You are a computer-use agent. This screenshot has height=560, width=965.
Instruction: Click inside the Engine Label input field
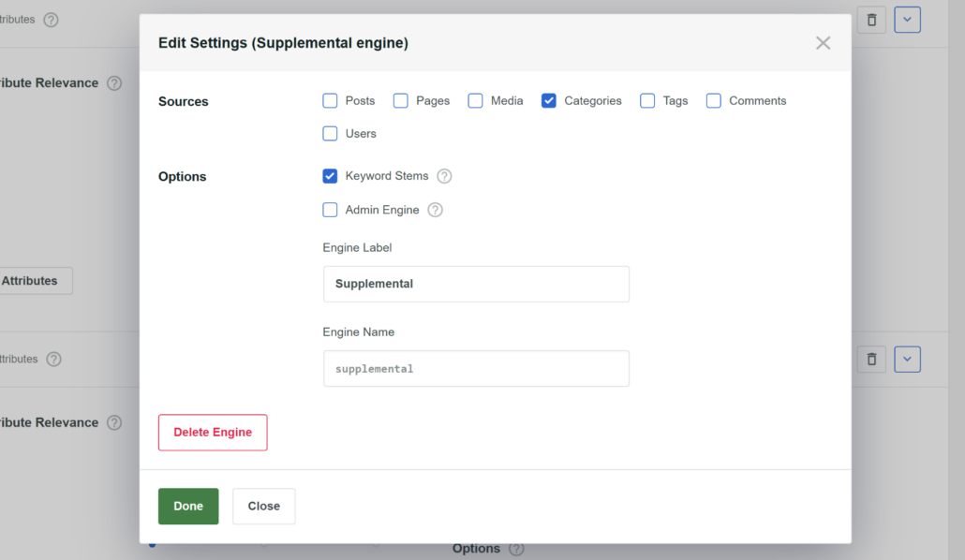tap(476, 283)
